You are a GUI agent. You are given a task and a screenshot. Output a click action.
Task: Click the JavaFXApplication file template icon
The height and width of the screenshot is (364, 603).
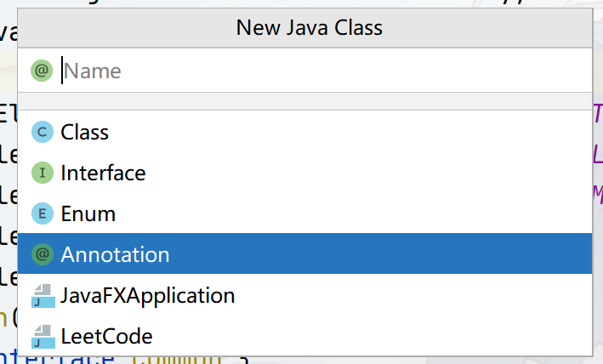pyautogui.click(x=43, y=296)
